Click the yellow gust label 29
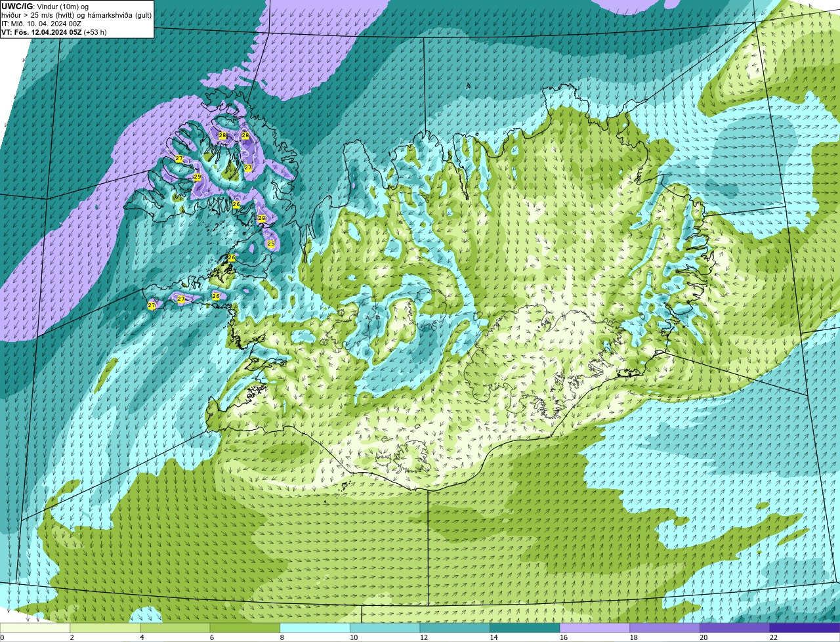The width and height of the screenshot is (840, 642). point(198,177)
